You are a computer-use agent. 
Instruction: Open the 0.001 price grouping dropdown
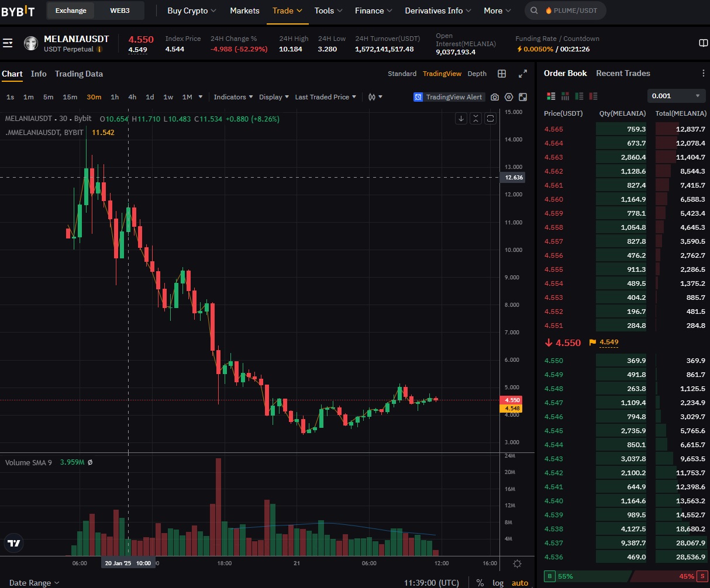pyautogui.click(x=676, y=96)
